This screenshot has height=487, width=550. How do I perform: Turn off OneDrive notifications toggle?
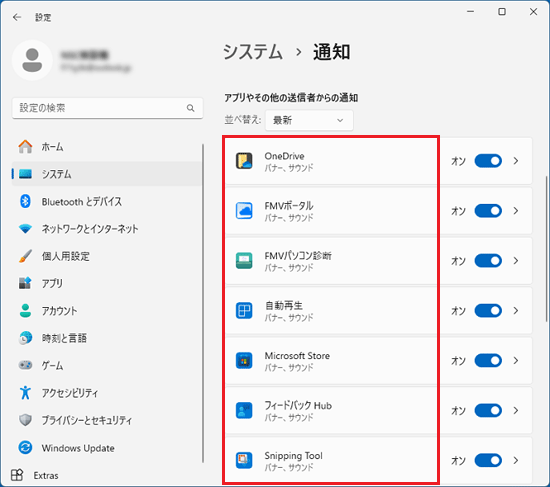pyautogui.click(x=488, y=161)
